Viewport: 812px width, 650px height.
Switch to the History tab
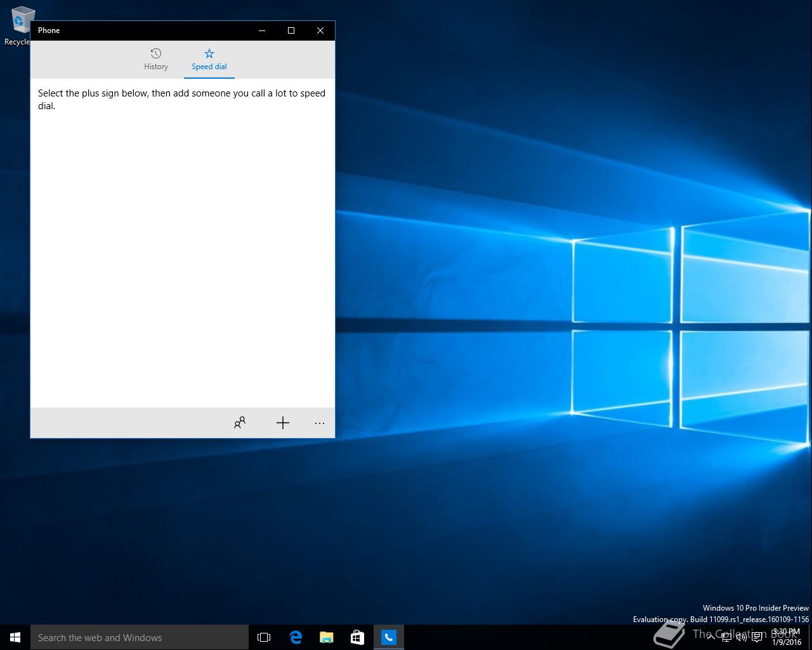(x=156, y=59)
